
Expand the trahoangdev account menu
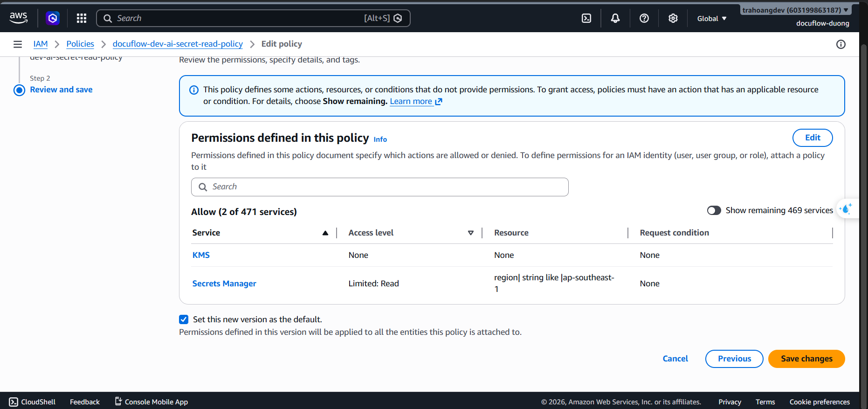(x=795, y=10)
